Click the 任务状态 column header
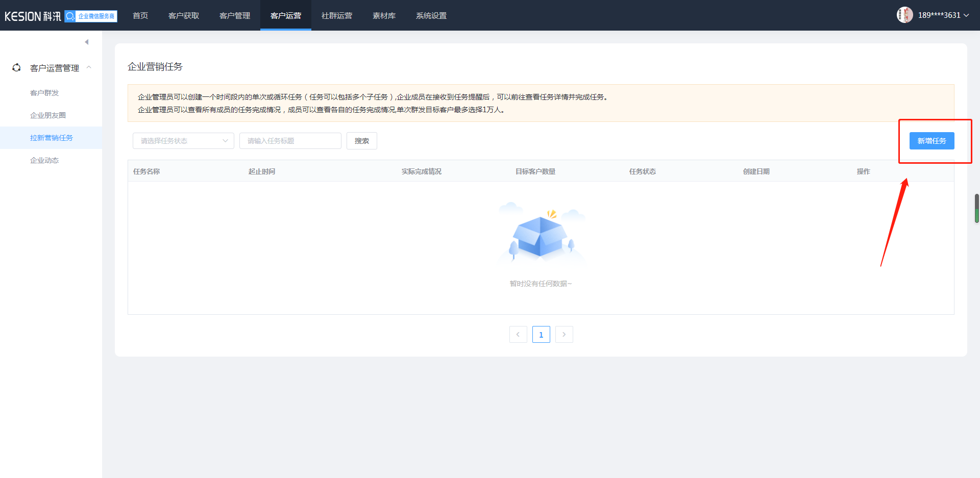Image resolution: width=980 pixels, height=478 pixels. coord(643,171)
